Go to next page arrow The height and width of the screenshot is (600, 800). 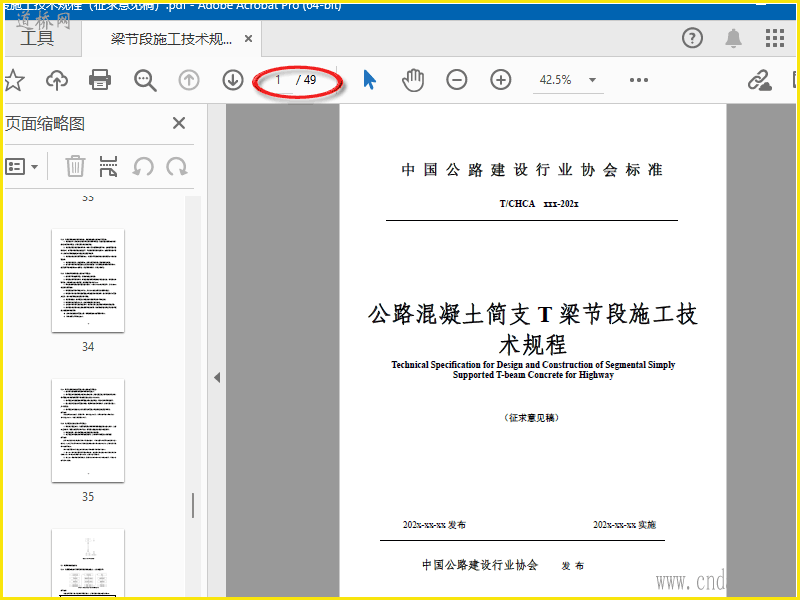point(233,80)
